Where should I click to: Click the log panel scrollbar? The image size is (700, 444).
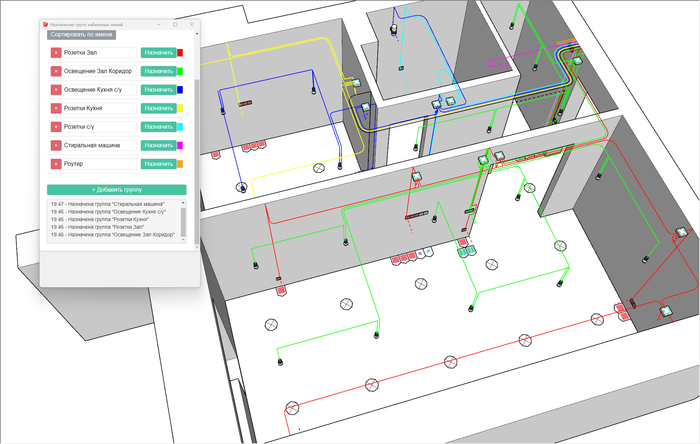click(182, 220)
